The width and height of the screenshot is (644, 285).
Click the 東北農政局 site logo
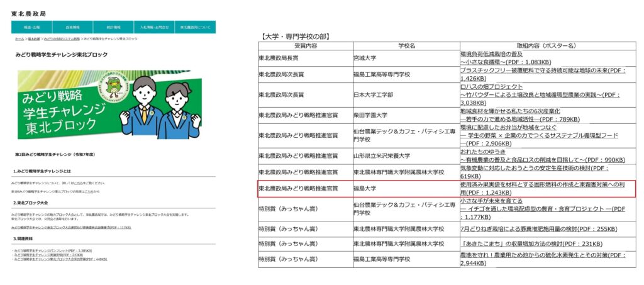click(30, 13)
